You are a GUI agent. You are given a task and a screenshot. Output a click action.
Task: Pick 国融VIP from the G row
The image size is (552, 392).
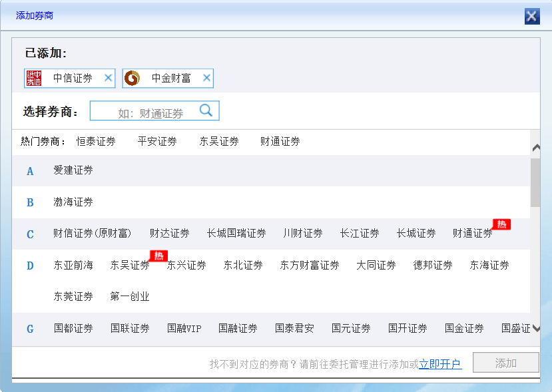point(184,328)
